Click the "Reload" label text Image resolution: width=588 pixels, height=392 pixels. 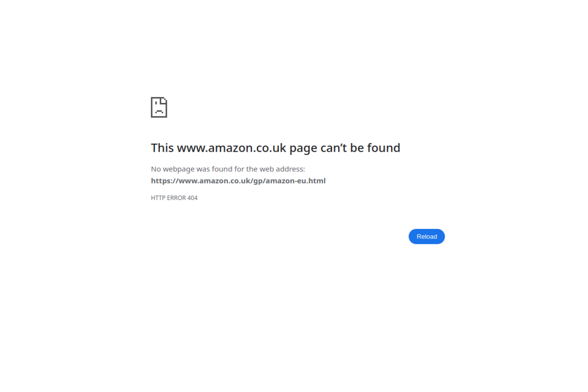click(427, 236)
